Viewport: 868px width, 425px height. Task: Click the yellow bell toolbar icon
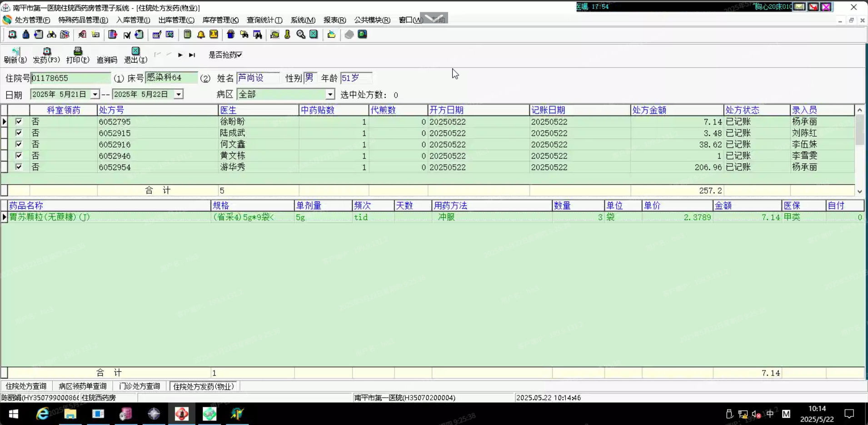[x=200, y=35]
